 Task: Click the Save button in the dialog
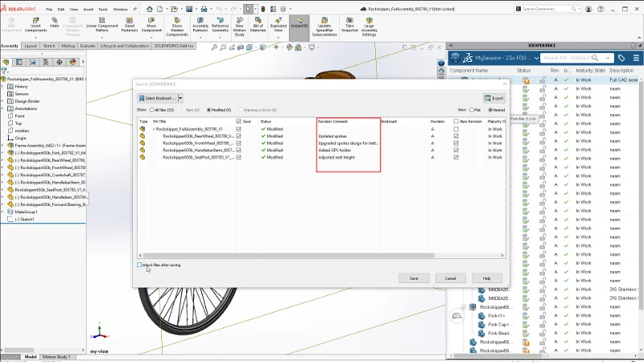coord(413,278)
